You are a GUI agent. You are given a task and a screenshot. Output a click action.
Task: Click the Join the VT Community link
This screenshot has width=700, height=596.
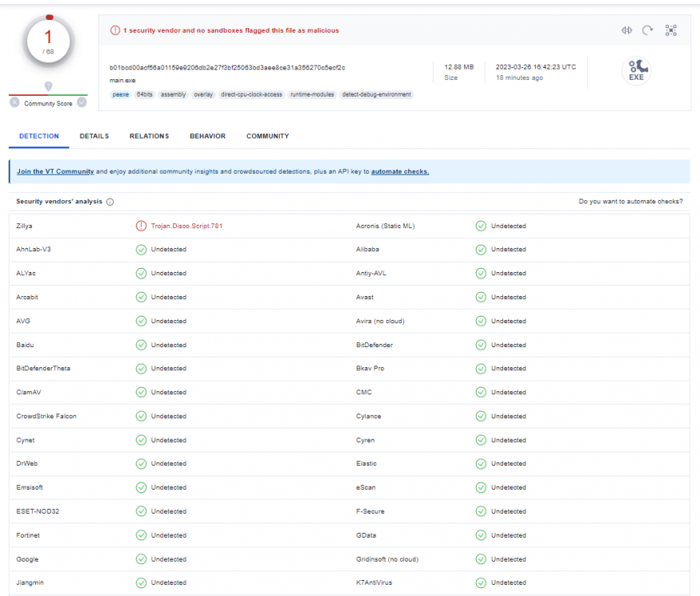click(55, 171)
